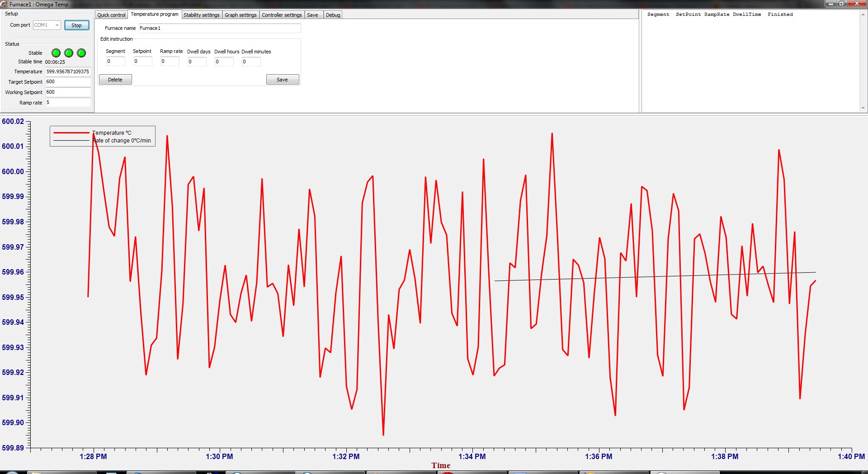Click the Temperature reading field
The image size is (868, 474).
[68, 71]
